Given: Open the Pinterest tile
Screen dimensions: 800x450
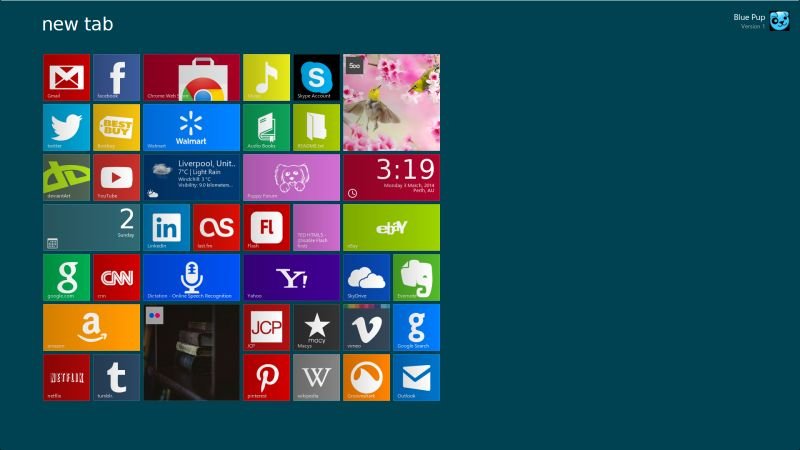Looking at the screenshot, I should 266,378.
